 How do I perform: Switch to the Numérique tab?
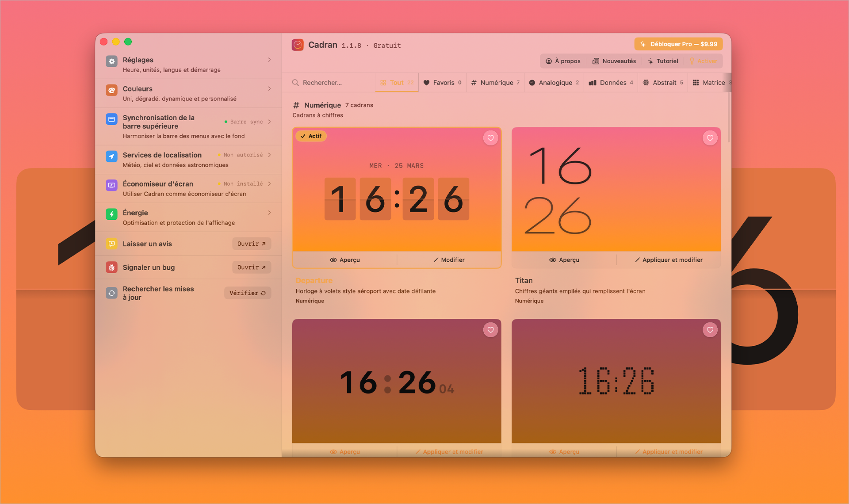pos(495,82)
